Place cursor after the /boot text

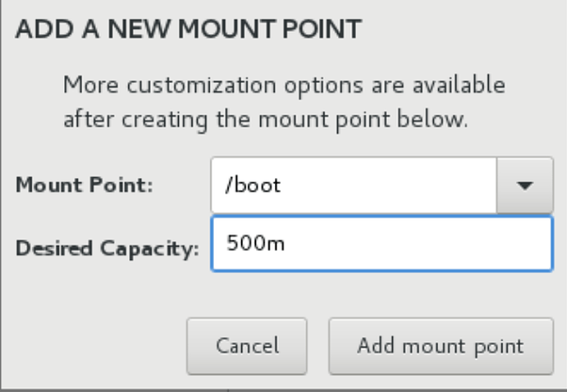(x=282, y=185)
